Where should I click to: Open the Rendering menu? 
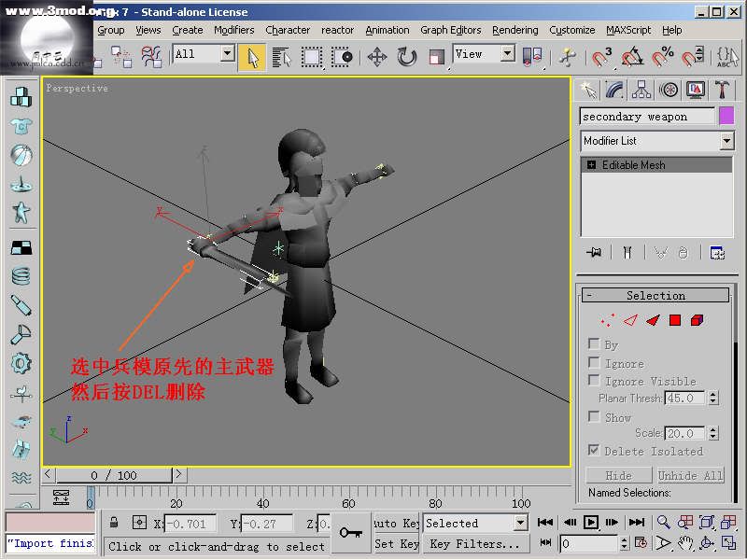click(x=514, y=30)
